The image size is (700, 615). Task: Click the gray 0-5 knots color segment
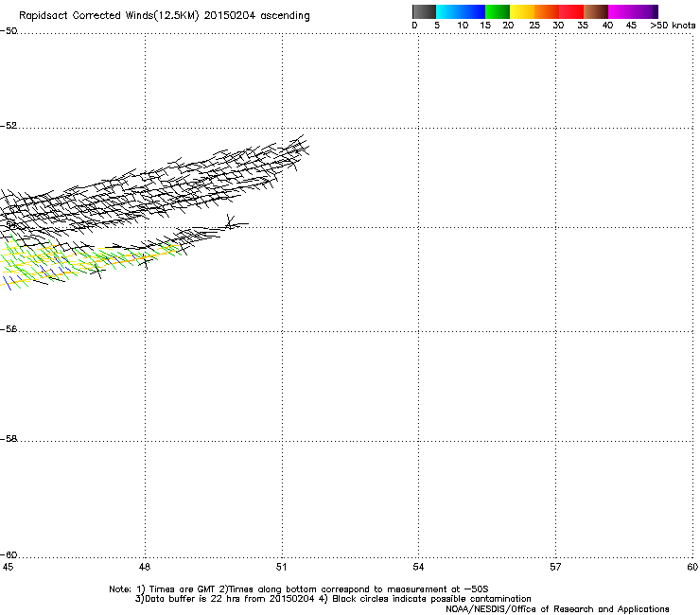click(x=424, y=11)
